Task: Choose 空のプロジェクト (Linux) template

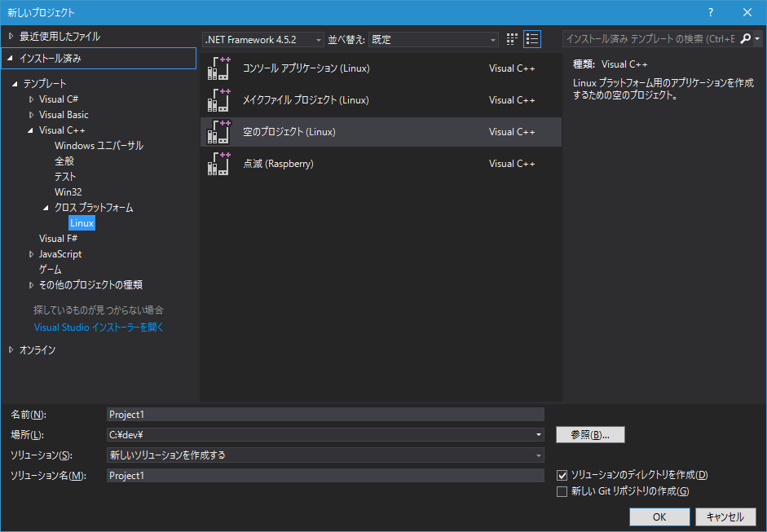Action: tap(381, 132)
